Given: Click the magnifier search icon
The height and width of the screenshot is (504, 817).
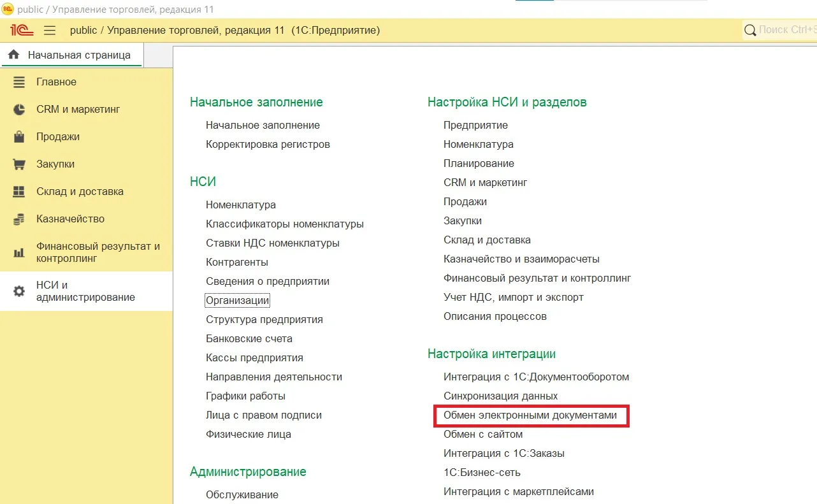Looking at the screenshot, I should (x=750, y=30).
